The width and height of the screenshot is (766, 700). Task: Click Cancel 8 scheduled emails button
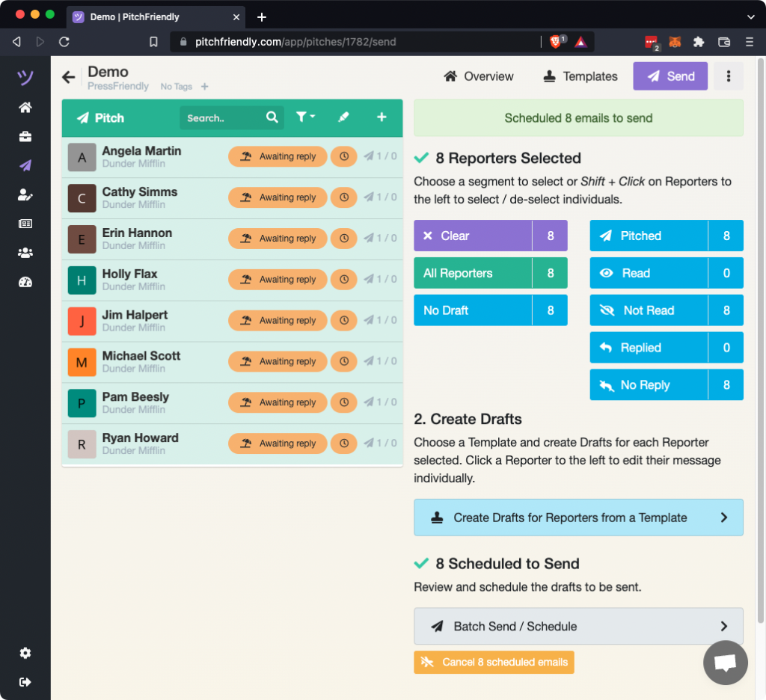coord(494,662)
